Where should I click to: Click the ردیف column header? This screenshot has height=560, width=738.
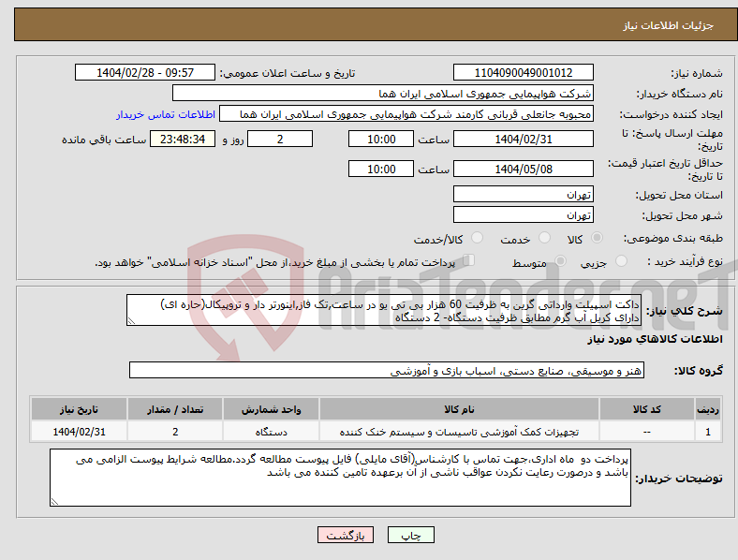pyautogui.click(x=708, y=409)
